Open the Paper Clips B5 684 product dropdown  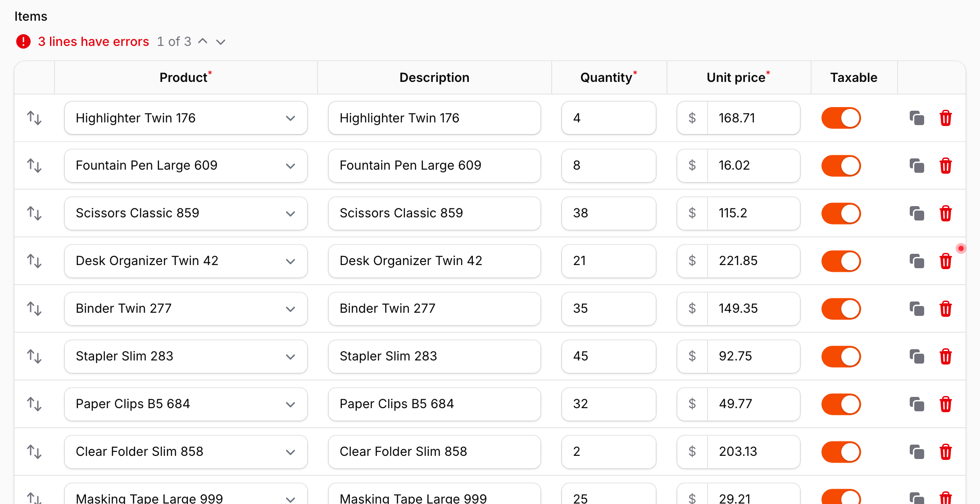coord(186,404)
